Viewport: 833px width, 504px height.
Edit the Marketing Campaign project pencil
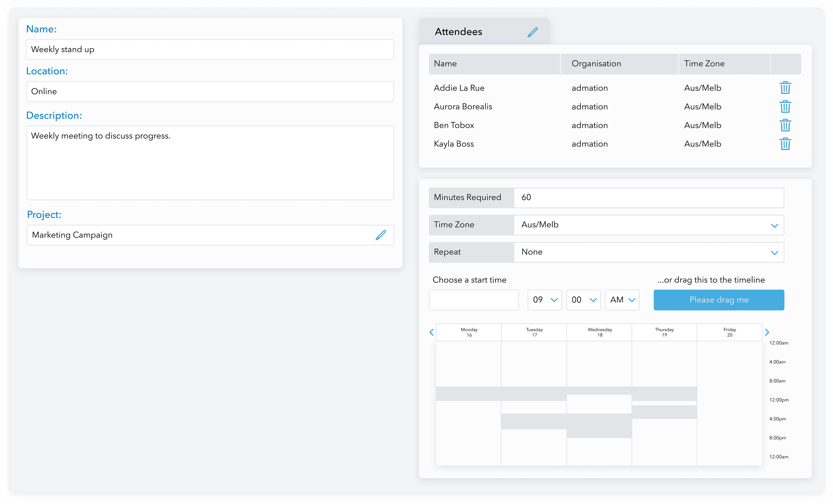[x=381, y=235]
